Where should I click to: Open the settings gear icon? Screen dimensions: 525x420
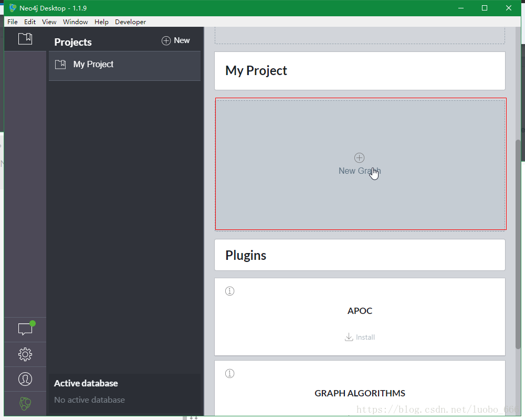(25, 354)
